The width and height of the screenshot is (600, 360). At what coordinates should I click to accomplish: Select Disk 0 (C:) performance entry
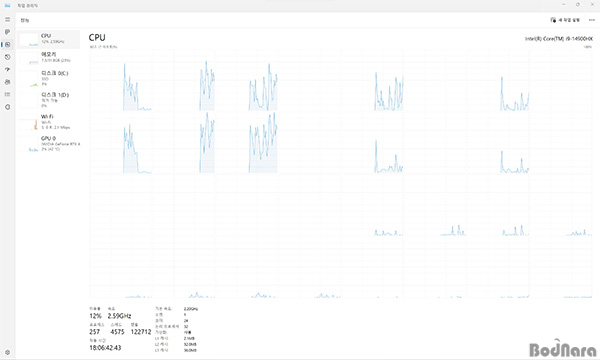[49, 78]
